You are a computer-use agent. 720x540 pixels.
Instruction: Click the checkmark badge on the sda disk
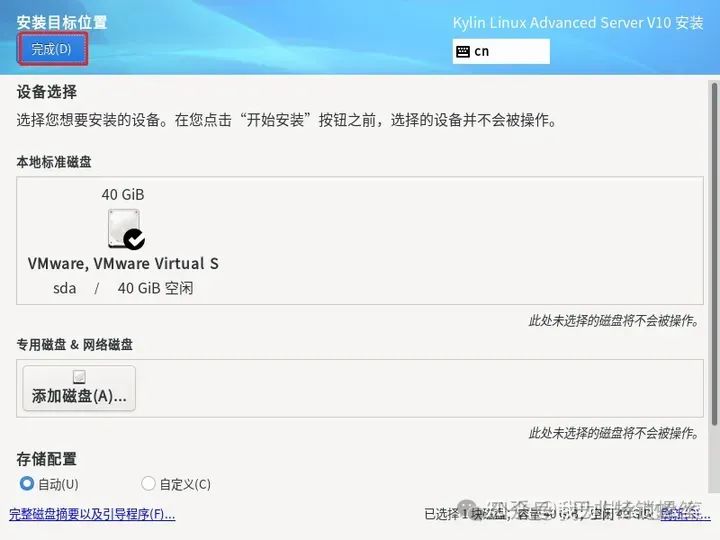coord(135,239)
